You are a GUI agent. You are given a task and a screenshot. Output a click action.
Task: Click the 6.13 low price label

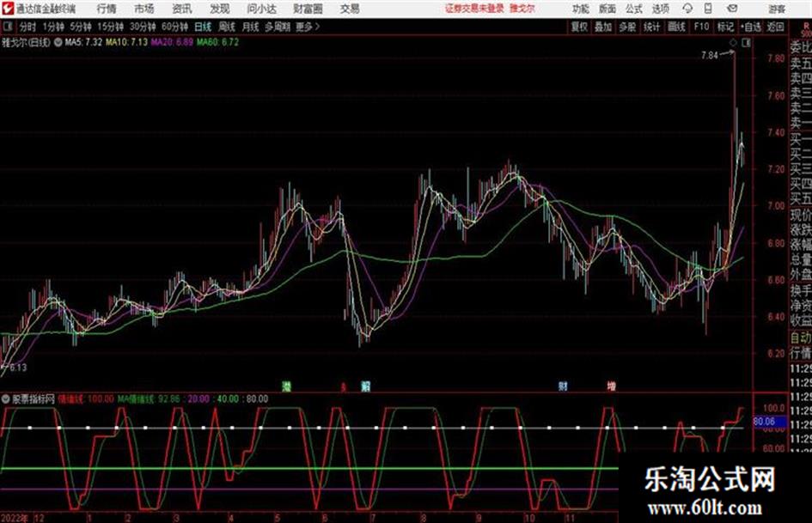point(18,368)
